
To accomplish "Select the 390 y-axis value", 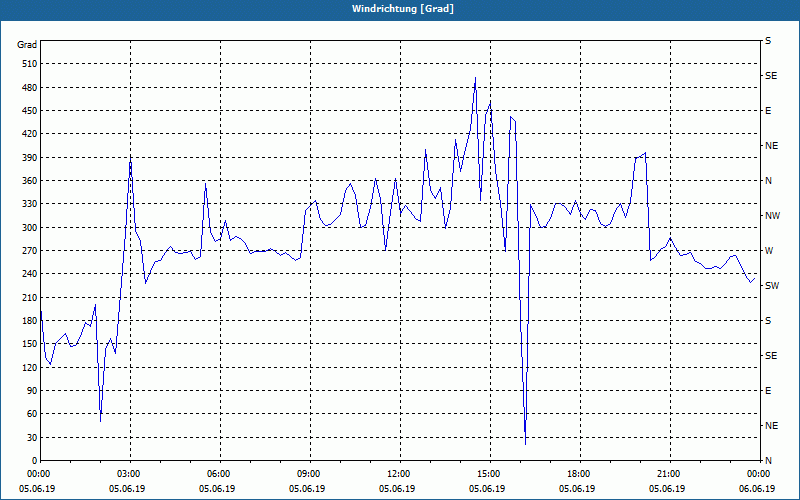I will [30, 158].
